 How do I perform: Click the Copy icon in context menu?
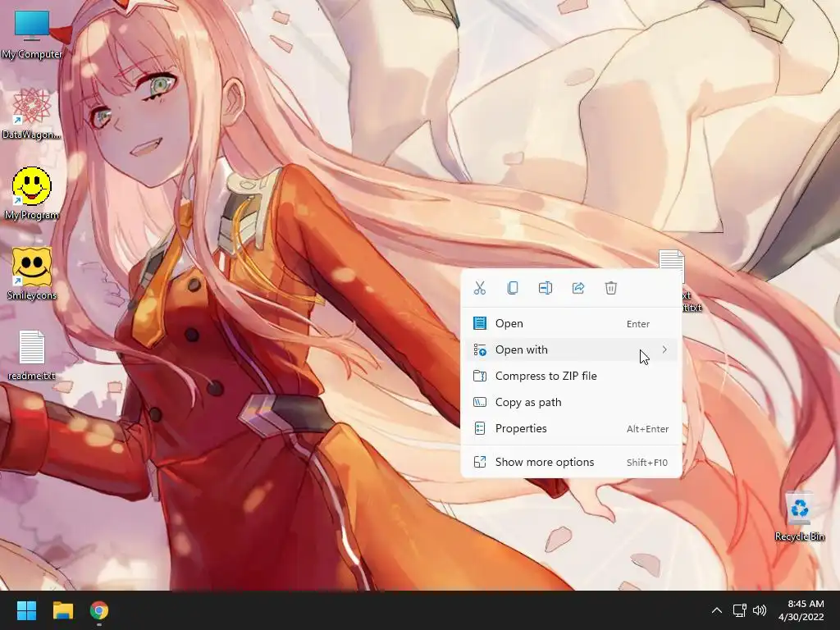point(512,288)
